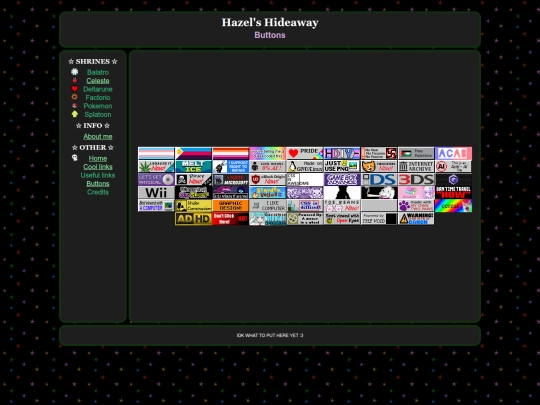Click the GRAPHIC DESIGN orange button
Viewport: 540px width, 405px height.
tap(230, 206)
